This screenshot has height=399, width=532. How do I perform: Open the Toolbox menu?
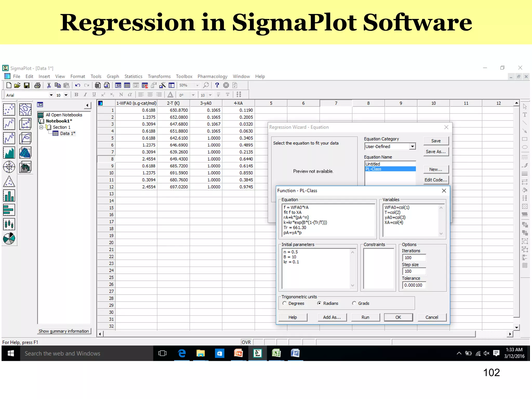coord(184,76)
